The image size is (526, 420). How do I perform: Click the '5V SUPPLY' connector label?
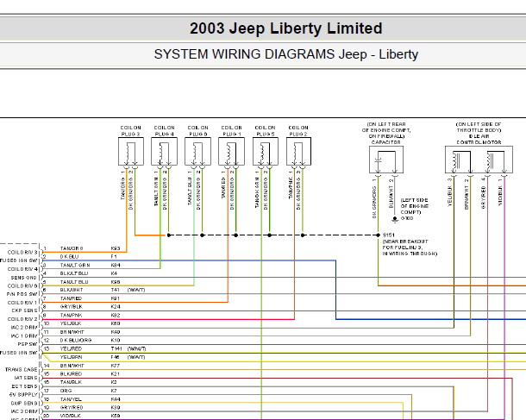[x=23, y=394]
